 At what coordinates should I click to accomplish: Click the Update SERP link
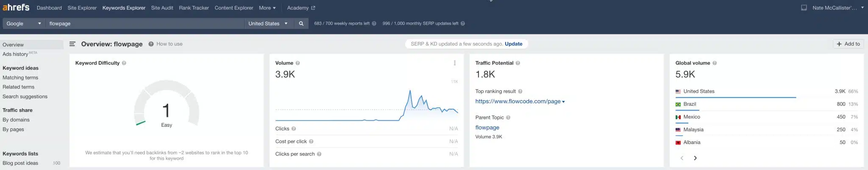pyautogui.click(x=513, y=44)
